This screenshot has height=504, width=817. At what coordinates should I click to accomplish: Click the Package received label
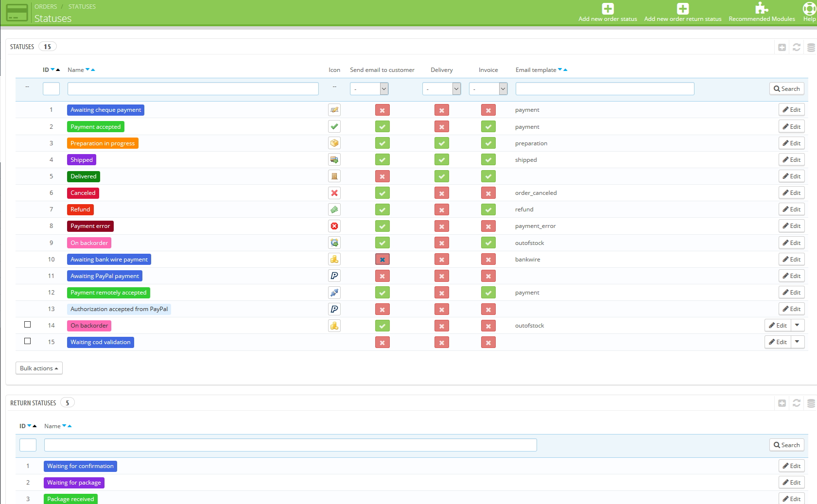[70, 499]
